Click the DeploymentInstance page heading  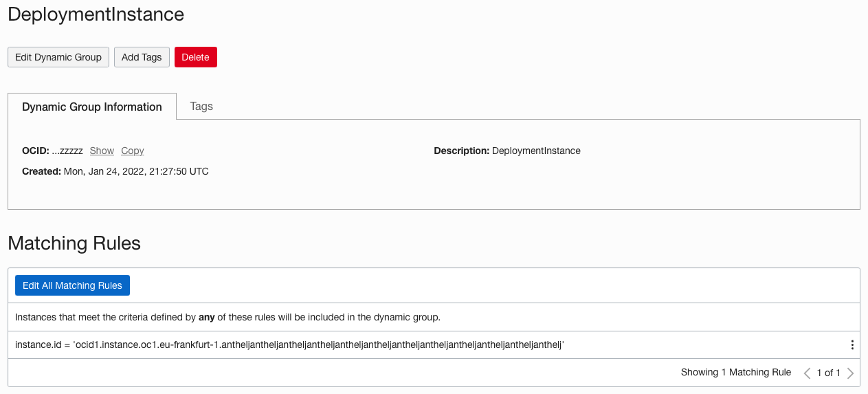point(96,14)
